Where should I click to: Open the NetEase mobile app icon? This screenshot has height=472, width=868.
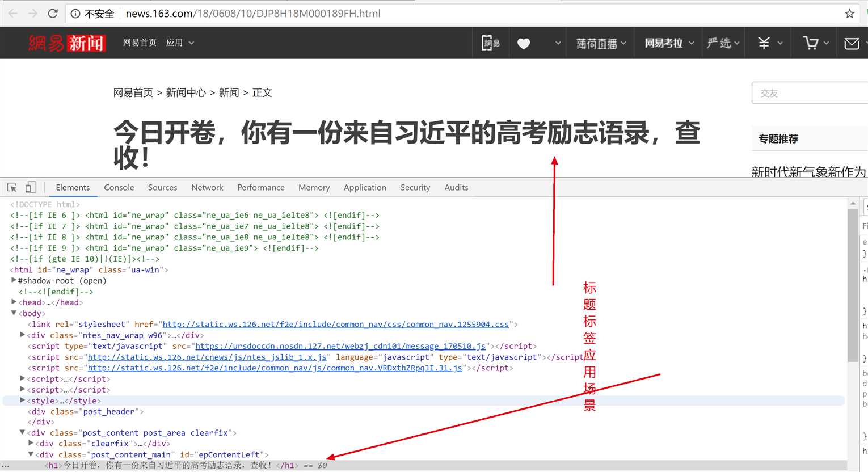coord(490,43)
